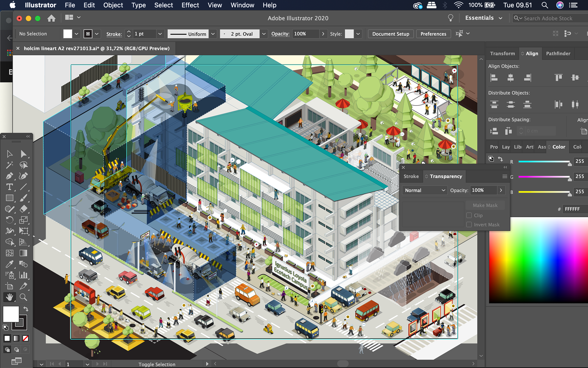The width and height of the screenshot is (588, 368).
Task: Open the stroke weight 1 pt dropdown
Action: click(160, 34)
